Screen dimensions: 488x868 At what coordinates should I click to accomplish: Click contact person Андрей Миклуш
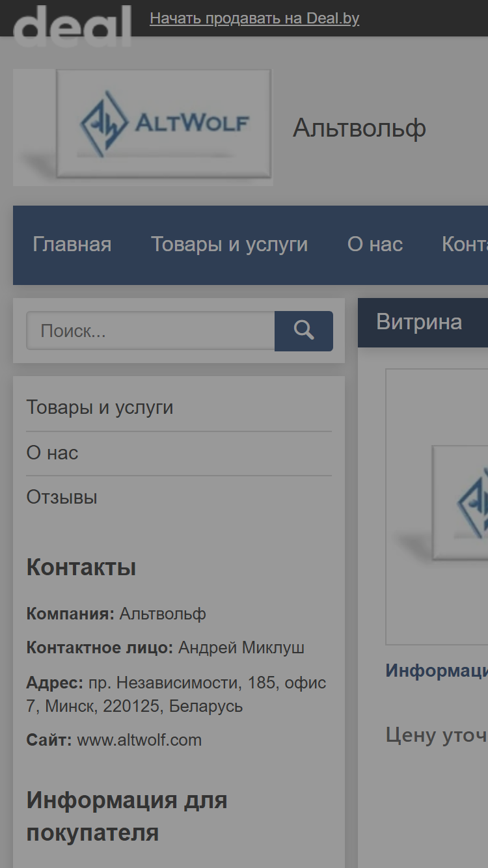(241, 648)
